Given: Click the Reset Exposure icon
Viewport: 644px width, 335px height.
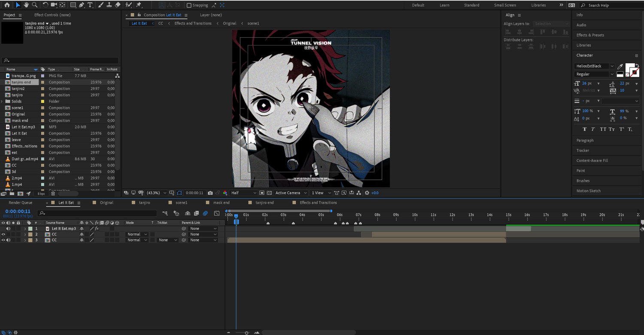Looking at the screenshot, I should [x=367, y=193].
